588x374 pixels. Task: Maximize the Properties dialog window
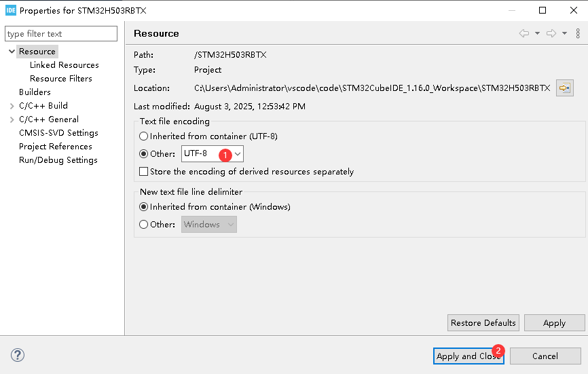click(543, 10)
